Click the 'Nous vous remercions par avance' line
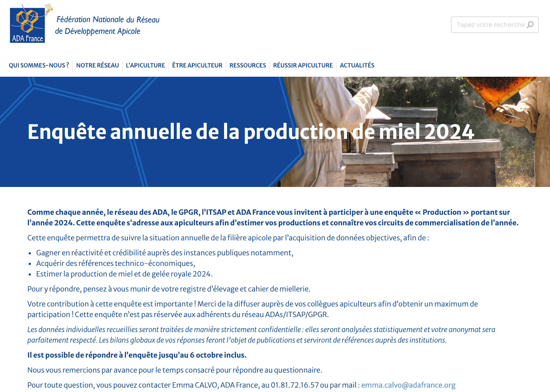 175,370
